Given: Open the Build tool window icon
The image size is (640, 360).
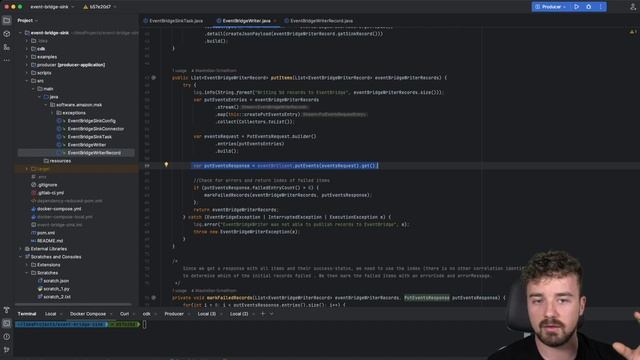Looking at the screenshot, I should 7,311.
